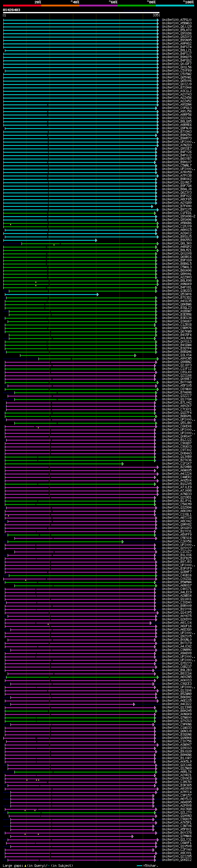This screenshot has height=868, width=197.
Task: Select hit label UniRef100_C1WU33
Action: pyautogui.click(x=177, y=728)
